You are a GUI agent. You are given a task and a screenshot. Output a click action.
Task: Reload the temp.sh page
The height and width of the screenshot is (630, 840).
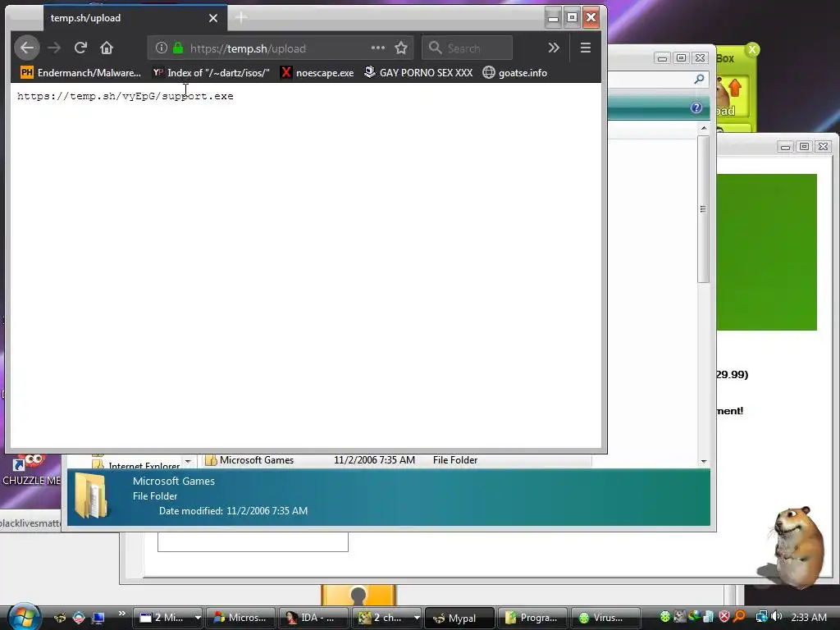pyautogui.click(x=80, y=48)
